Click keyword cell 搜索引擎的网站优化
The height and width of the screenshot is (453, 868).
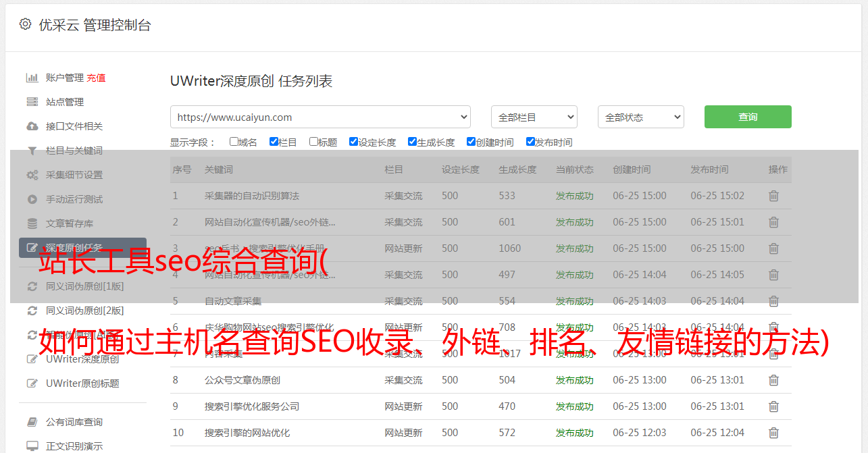247,433
